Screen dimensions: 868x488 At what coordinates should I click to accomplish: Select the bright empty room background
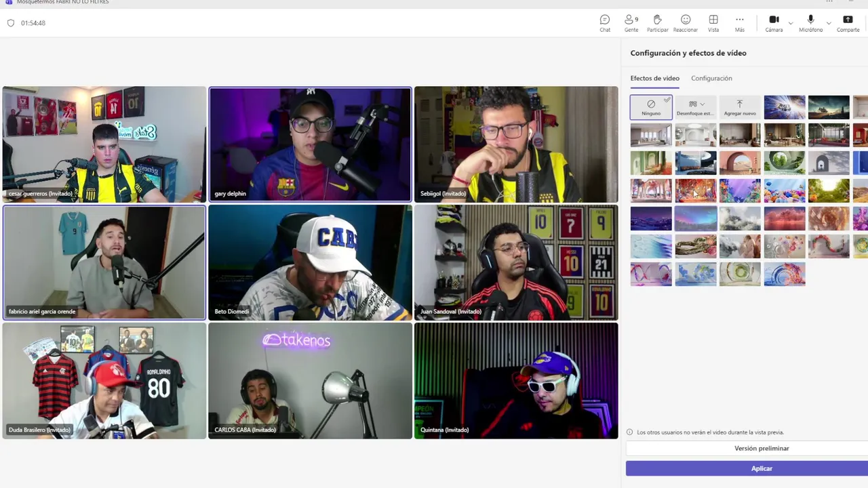pos(651,135)
